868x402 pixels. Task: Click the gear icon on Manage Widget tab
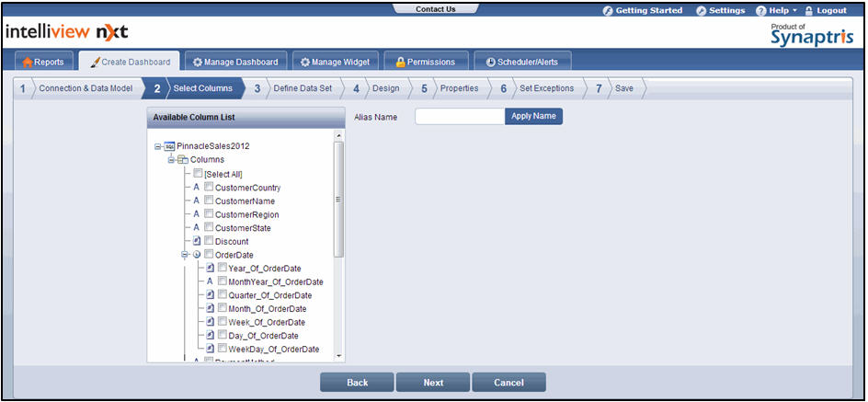pyautogui.click(x=305, y=63)
